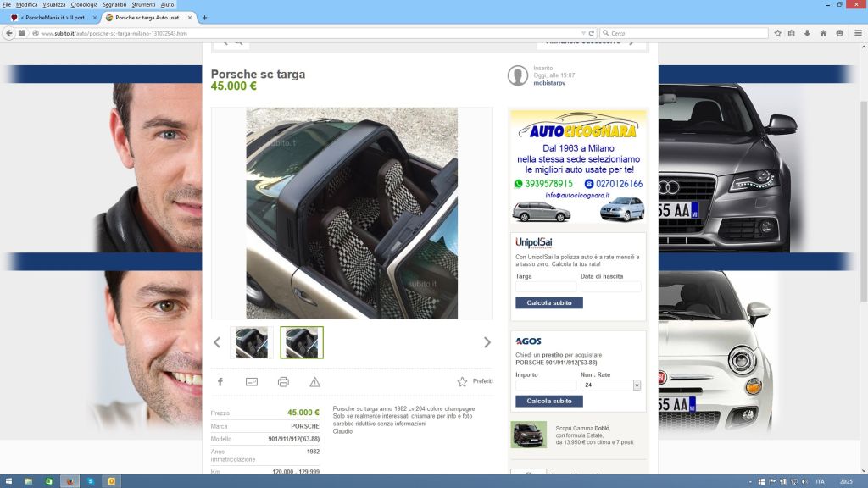Open Skype from the taskbar

pyautogui.click(x=91, y=481)
